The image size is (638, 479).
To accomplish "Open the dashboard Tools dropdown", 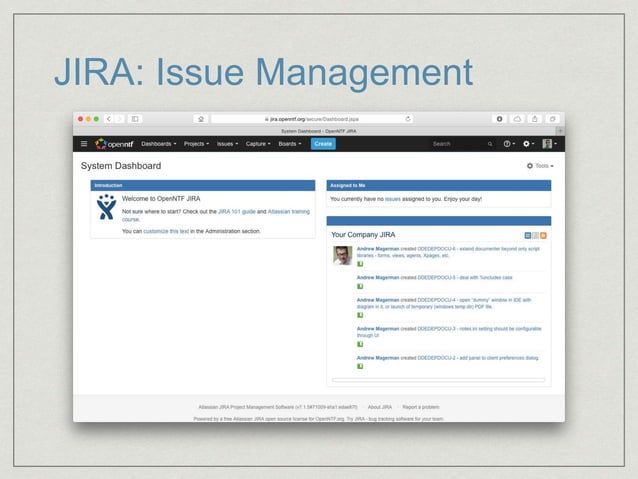I will pos(540,166).
